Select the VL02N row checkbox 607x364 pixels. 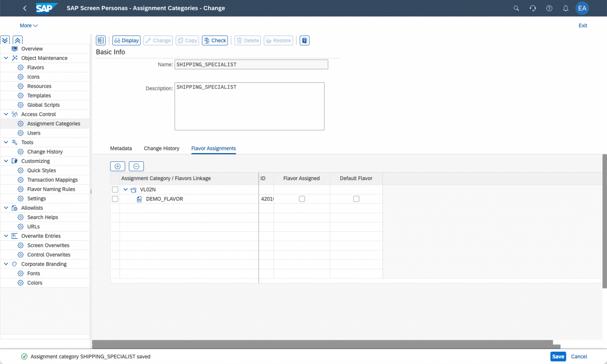(x=115, y=189)
